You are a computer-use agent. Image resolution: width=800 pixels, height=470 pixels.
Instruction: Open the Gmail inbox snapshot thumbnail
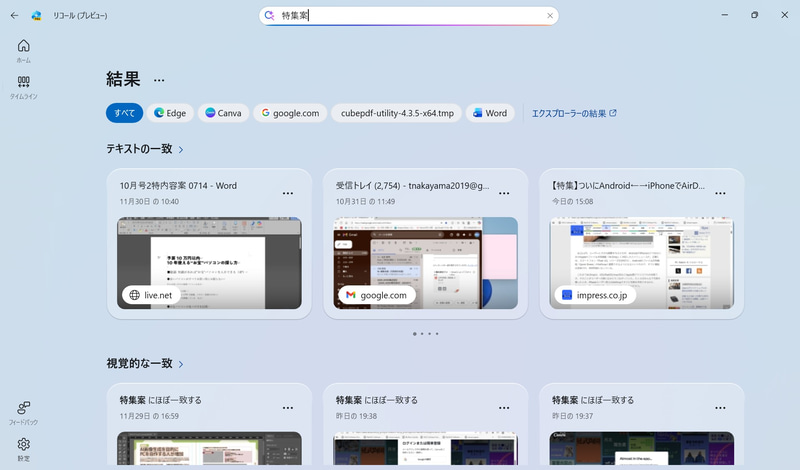click(x=426, y=263)
